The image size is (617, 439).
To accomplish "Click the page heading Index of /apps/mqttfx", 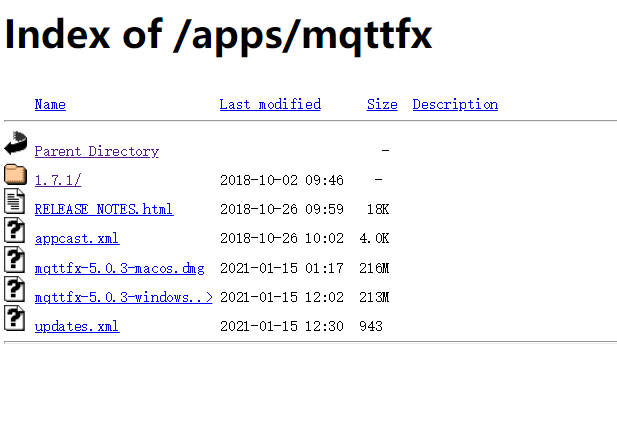I will [218, 35].
